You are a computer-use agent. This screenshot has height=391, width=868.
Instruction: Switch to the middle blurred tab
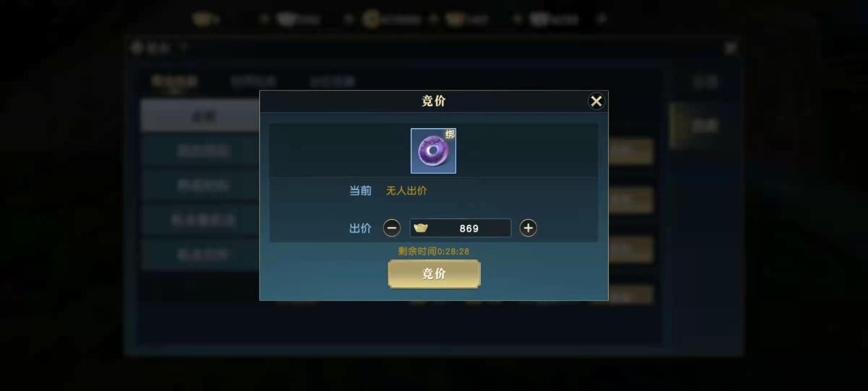point(253,81)
